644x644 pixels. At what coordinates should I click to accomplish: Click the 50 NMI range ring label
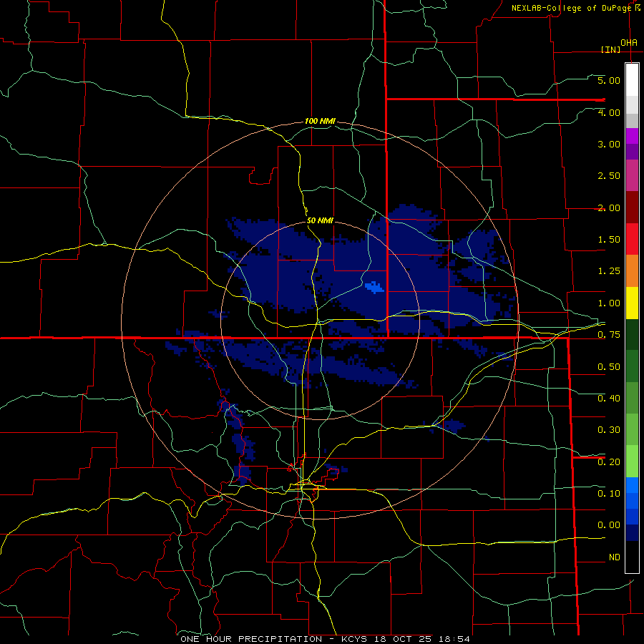(320, 220)
